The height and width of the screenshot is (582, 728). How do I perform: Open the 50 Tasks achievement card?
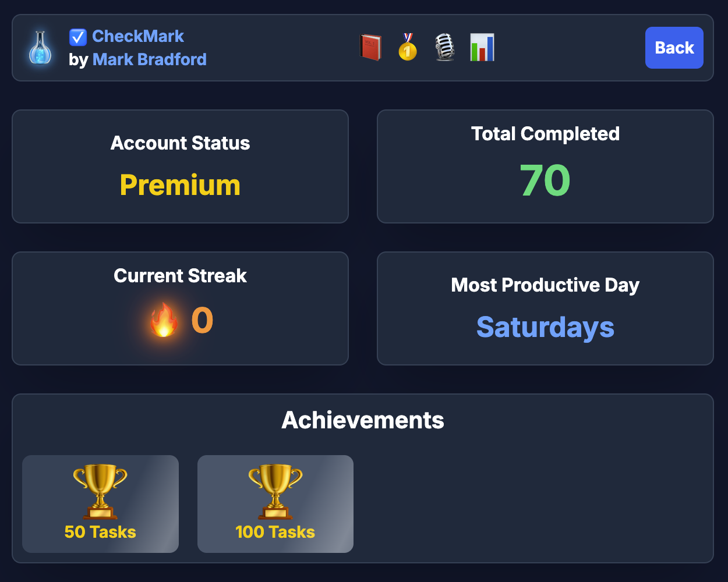tap(100, 504)
